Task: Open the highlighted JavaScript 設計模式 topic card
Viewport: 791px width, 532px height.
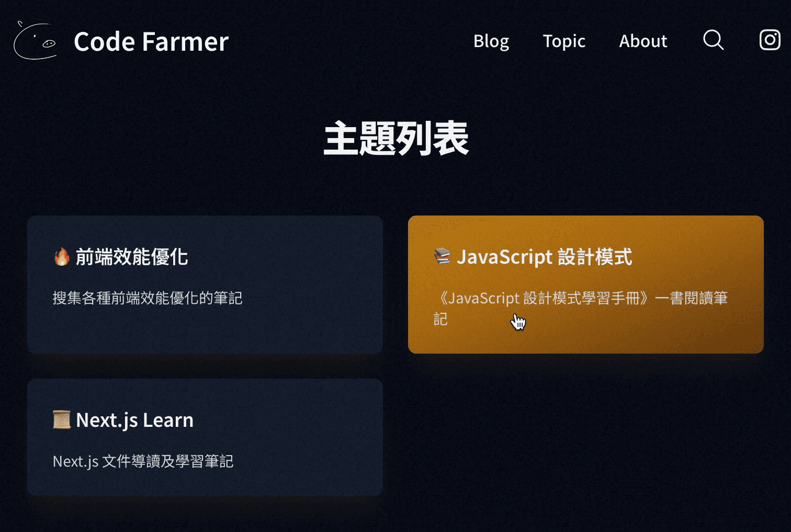Action: click(x=585, y=284)
